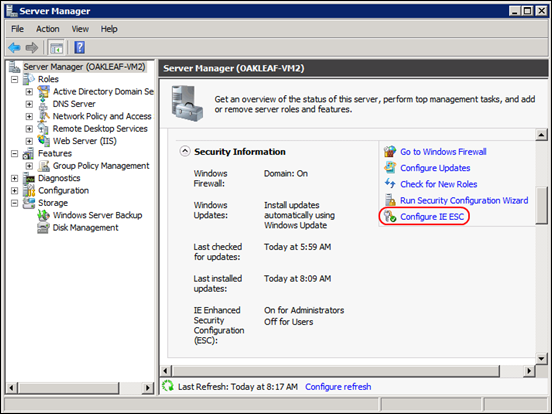Image resolution: width=552 pixels, height=414 pixels.
Task: Click the Configure IE ESC icon
Action: (390, 216)
